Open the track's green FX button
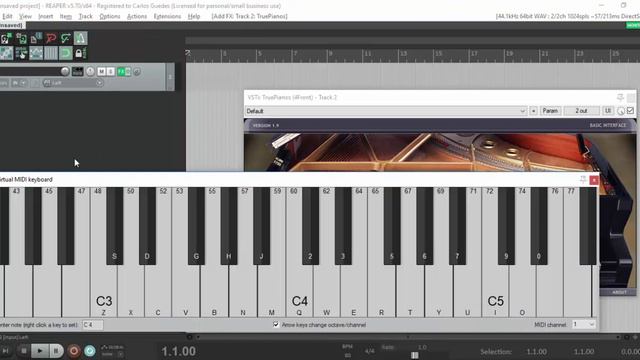 tap(121, 71)
